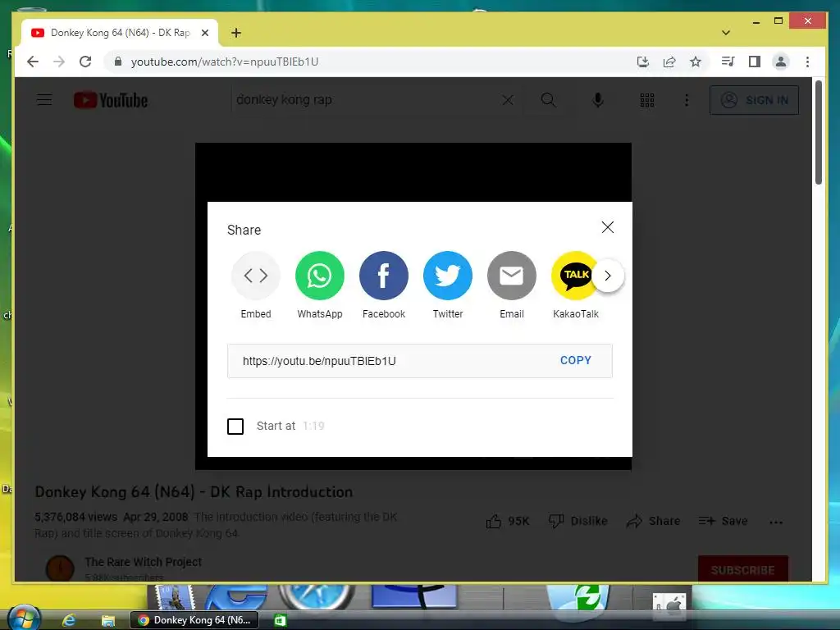
Task: Share this page from Chrome toolbar
Action: (x=669, y=62)
